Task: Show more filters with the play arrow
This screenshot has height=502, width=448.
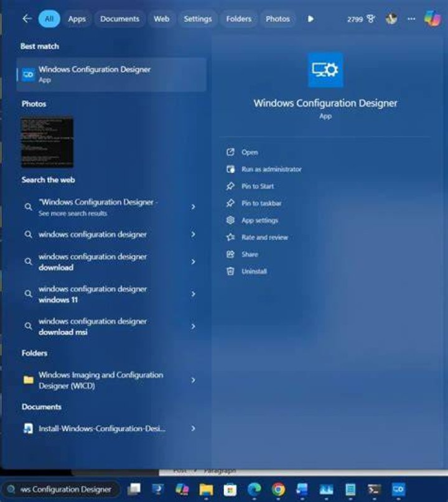Action: coord(310,19)
